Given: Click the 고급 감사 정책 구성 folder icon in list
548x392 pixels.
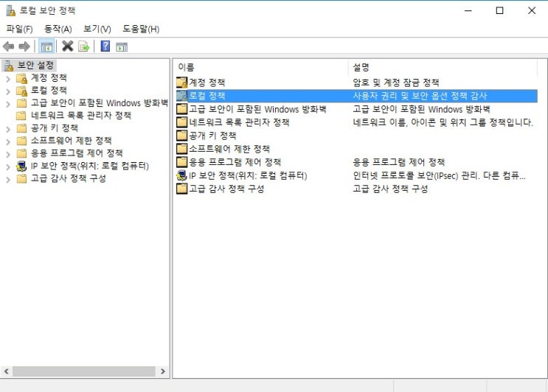Looking at the screenshot, I should (x=181, y=189).
